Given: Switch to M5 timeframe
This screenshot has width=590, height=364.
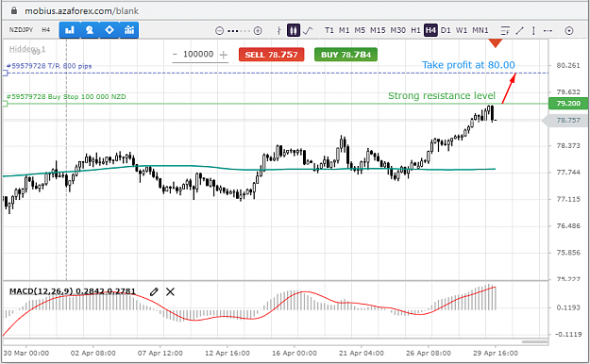Looking at the screenshot, I should point(360,30).
